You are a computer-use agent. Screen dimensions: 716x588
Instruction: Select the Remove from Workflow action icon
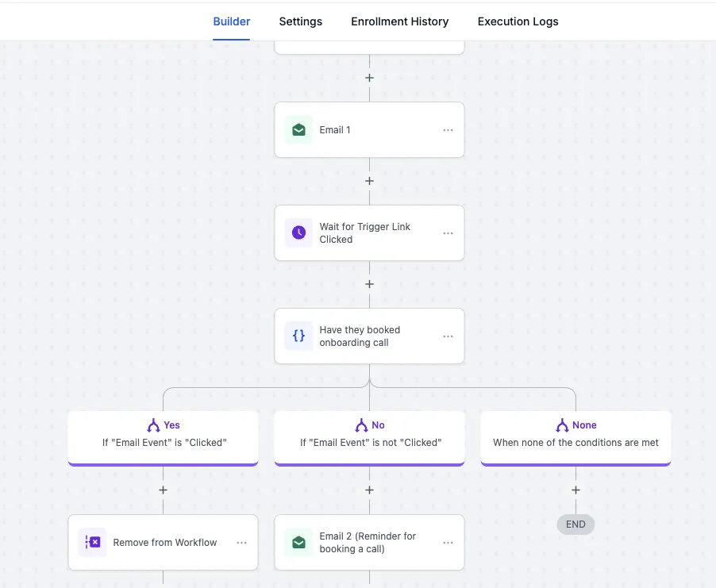coord(92,542)
